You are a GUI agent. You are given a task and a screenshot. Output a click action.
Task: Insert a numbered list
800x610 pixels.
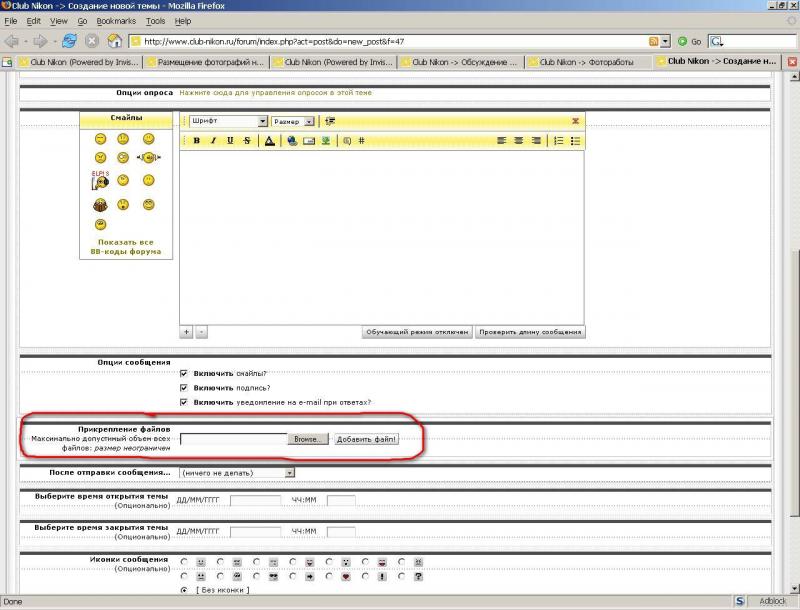[559, 141]
